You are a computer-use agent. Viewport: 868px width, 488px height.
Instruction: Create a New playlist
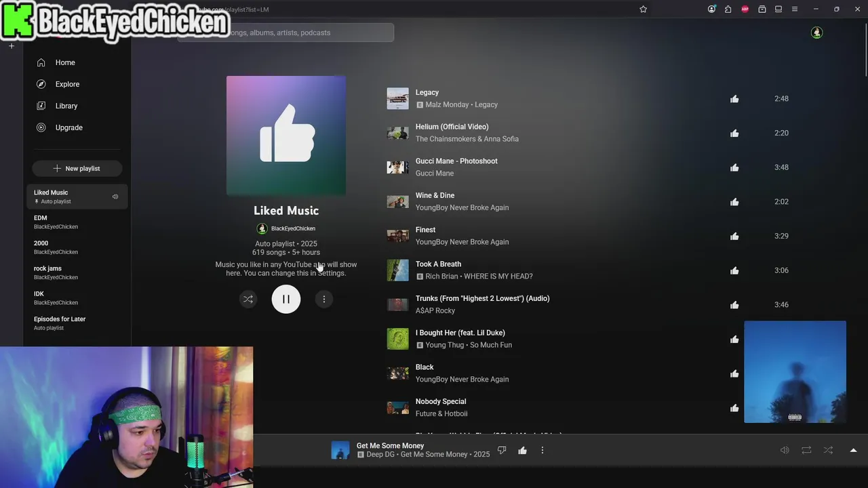(x=77, y=168)
